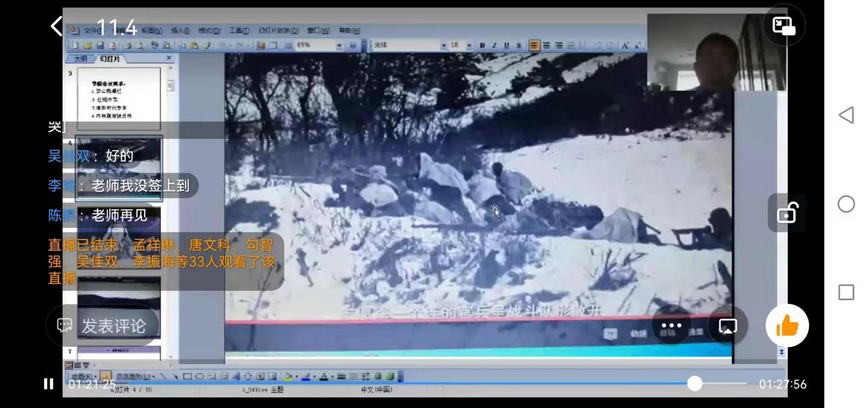Toggle the screen lock padlock

coord(786,213)
